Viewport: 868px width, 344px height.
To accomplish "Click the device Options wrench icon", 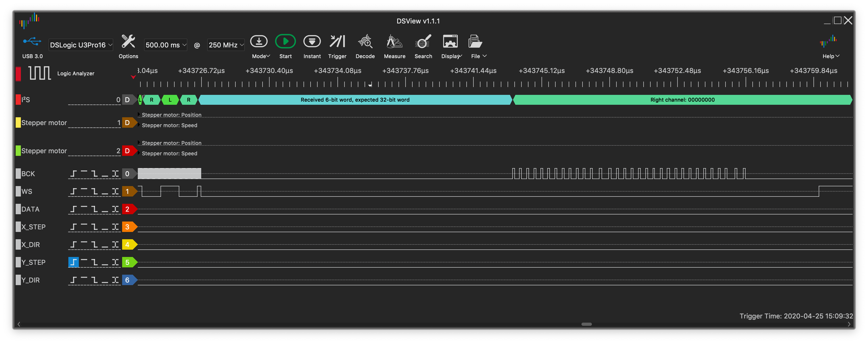I will click(128, 42).
